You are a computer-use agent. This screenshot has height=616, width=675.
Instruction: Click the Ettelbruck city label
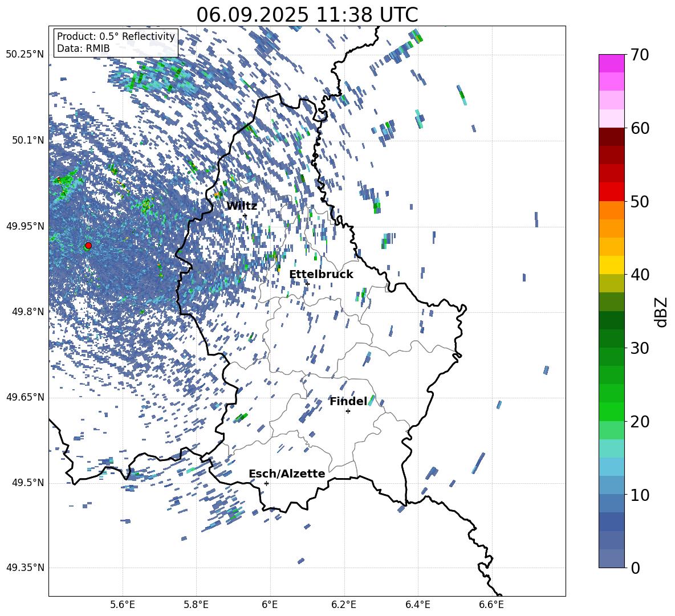click(321, 275)
